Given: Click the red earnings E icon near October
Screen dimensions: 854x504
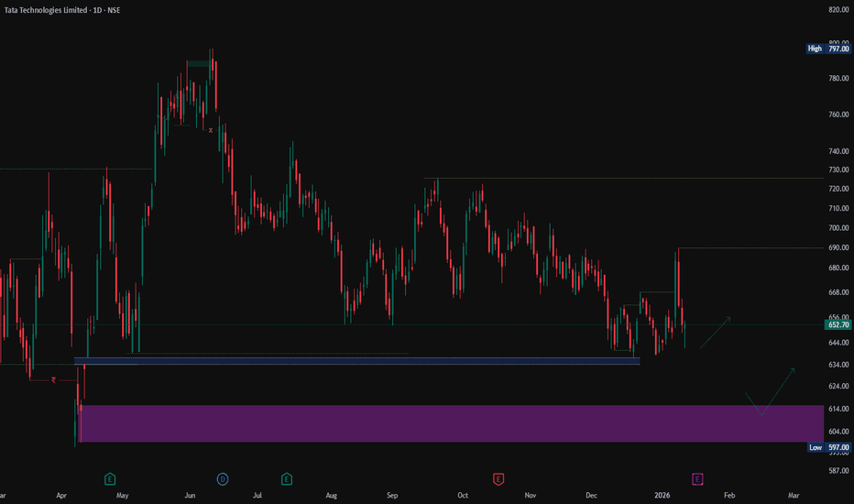Looking at the screenshot, I should pos(498,478).
